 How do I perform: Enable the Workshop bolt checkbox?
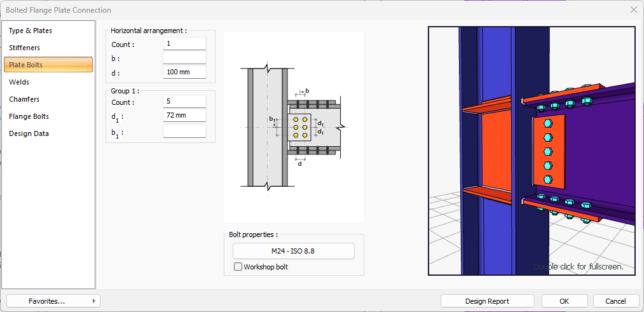(238, 267)
